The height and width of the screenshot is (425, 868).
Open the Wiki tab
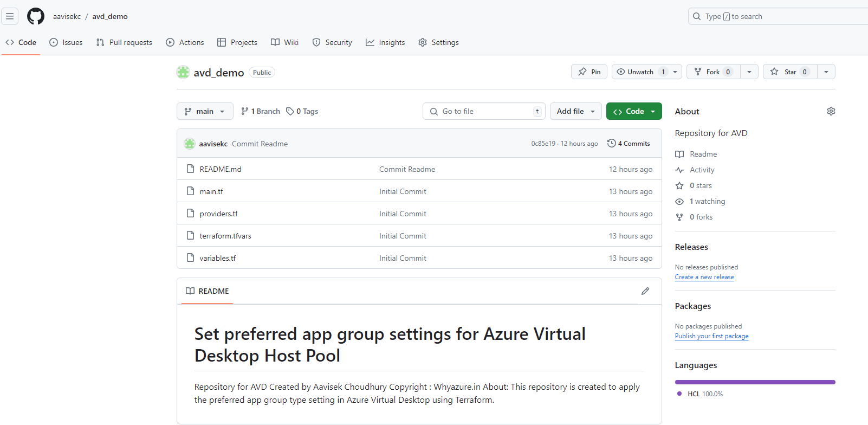pyautogui.click(x=285, y=42)
